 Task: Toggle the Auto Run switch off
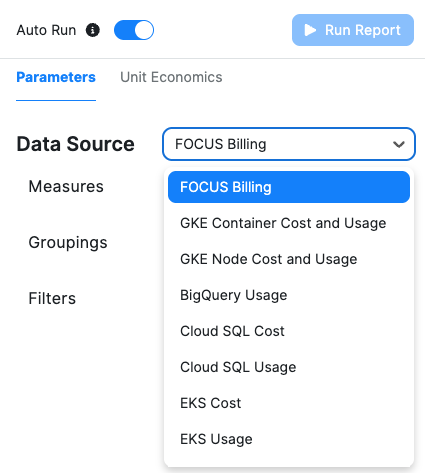pos(134,30)
